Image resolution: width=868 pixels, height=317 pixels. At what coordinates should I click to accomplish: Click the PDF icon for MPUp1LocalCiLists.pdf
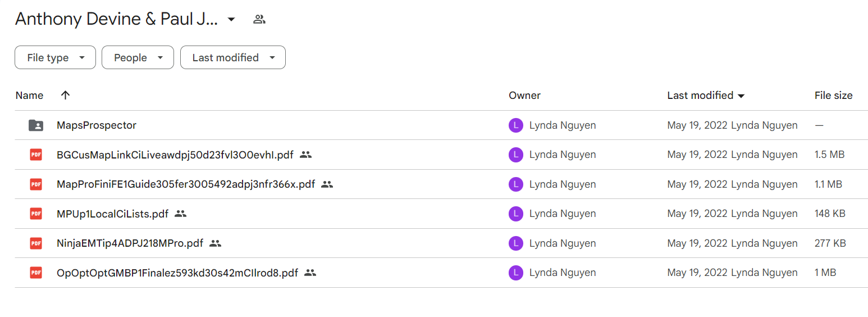[x=36, y=214]
